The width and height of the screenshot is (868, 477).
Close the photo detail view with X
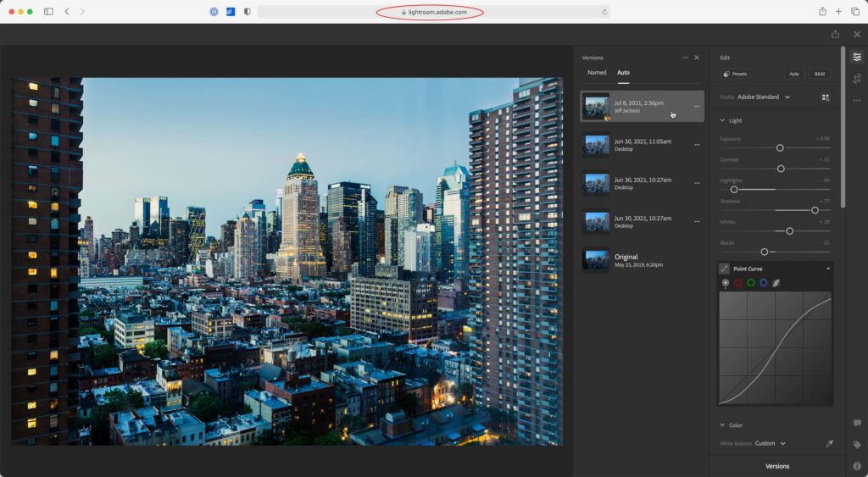857,34
